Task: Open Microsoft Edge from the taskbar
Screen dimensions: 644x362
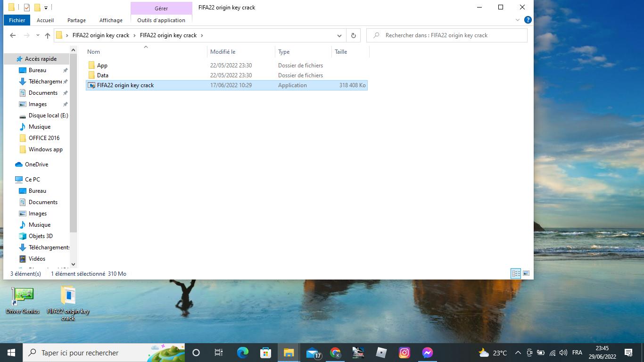Action: click(242, 353)
